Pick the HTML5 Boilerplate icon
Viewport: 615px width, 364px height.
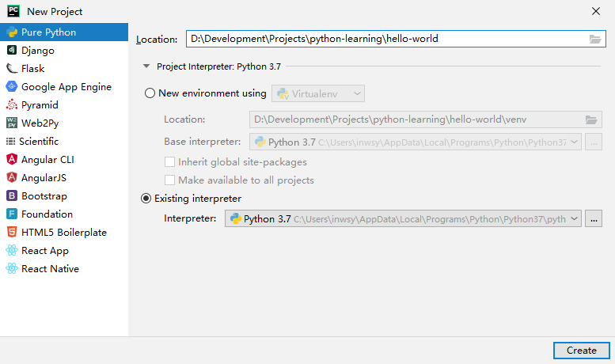click(12, 232)
